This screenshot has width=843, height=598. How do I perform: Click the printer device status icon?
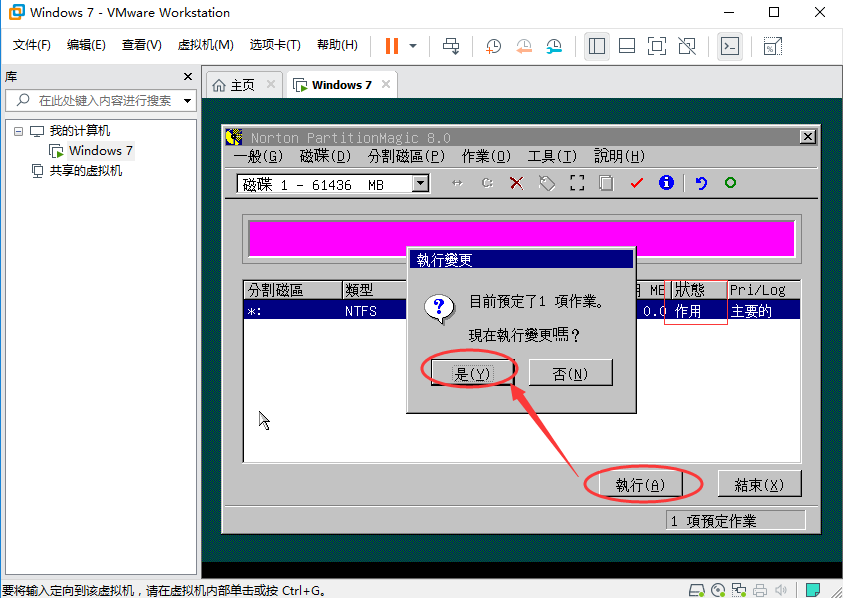[760, 590]
